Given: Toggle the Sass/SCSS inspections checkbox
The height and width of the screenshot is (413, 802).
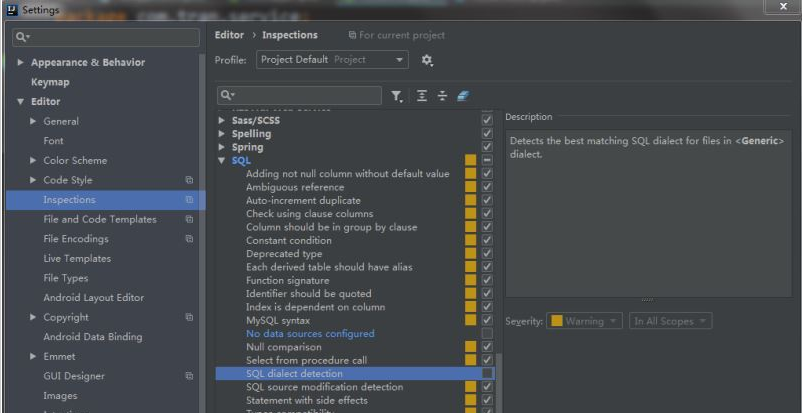Looking at the screenshot, I should tap(487, 120).
